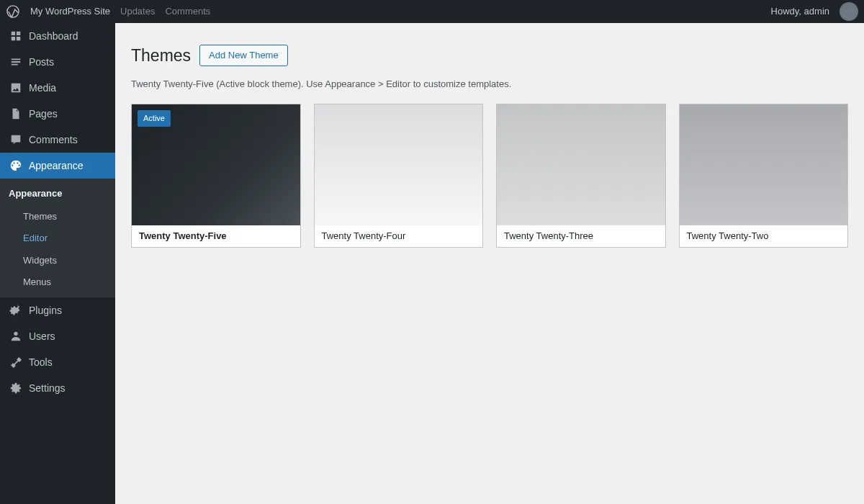Click the Twenty Twenty-Five theme name
This screenshot has height=504, width=864.
[x=183, y=236]
